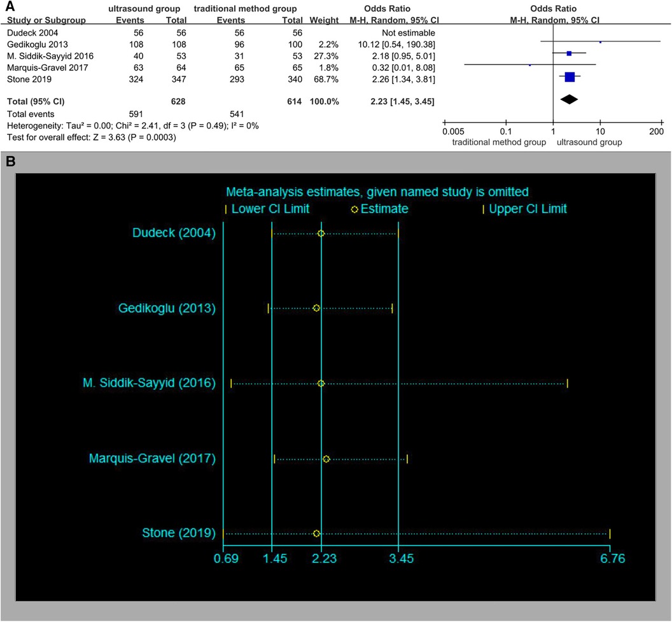Click the x-axis value '0.69'
This screenshot has height=622, width=672.
[x=227, y=558]
